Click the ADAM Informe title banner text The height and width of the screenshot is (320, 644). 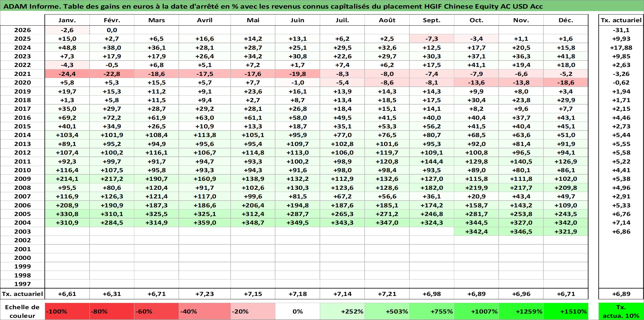click(273, 6)
